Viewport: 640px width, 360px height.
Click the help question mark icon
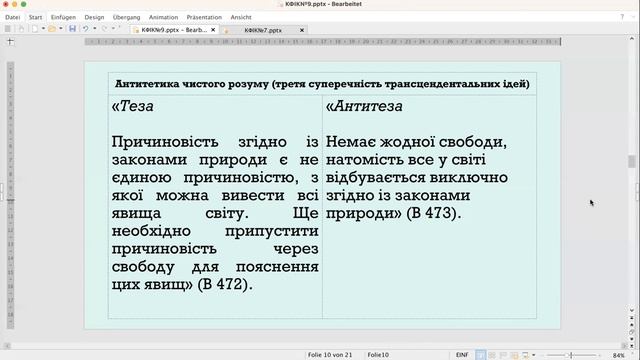622,17
